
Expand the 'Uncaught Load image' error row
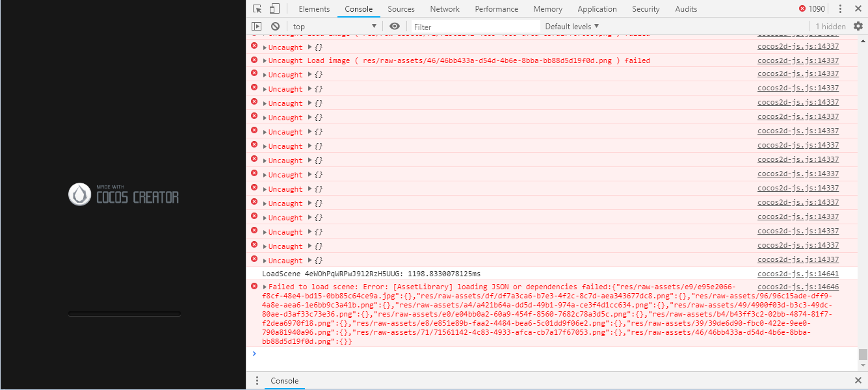265,61
